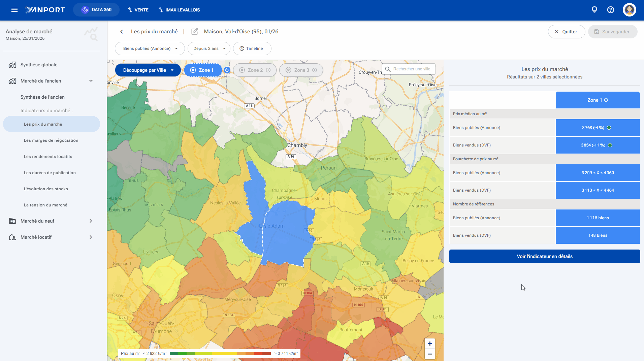Open L'évolution des stocks
644x361 pixels.
pyautogui.click(x=46, y=189)
